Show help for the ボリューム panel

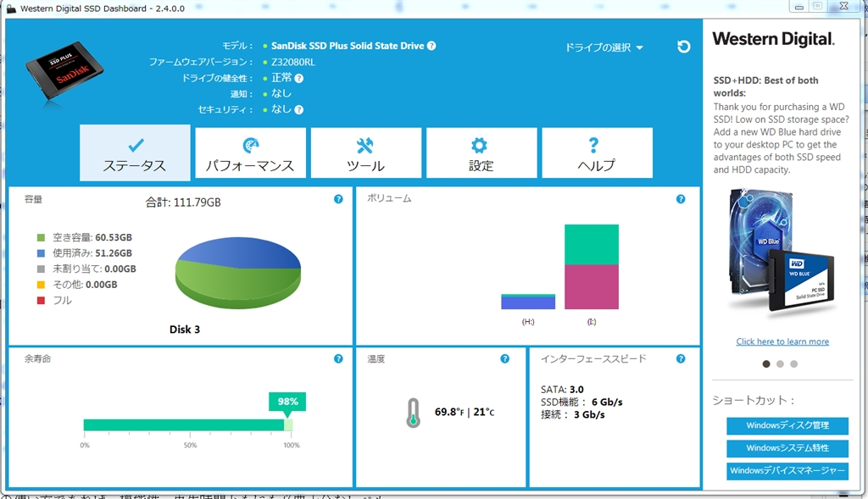[x=681, y=199]
